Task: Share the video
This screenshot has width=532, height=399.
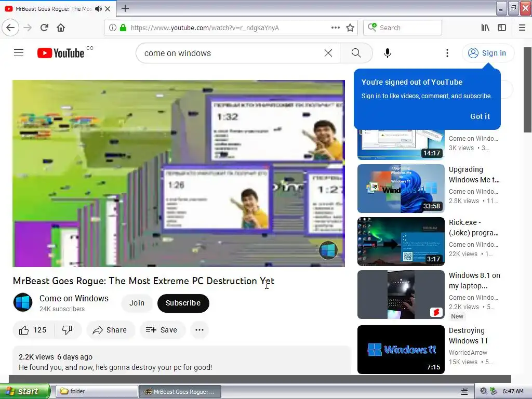Action: [x=110, y=330]
